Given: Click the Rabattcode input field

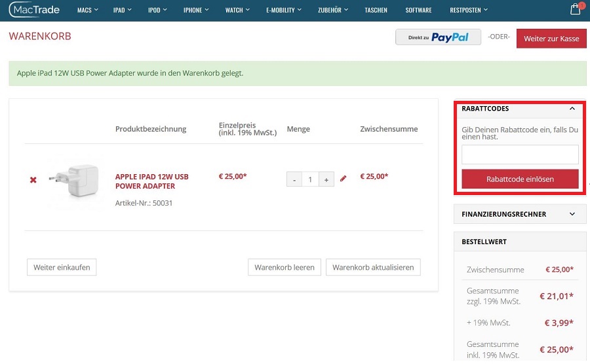Looking at the screenshot, I should (x=520, y=155).
